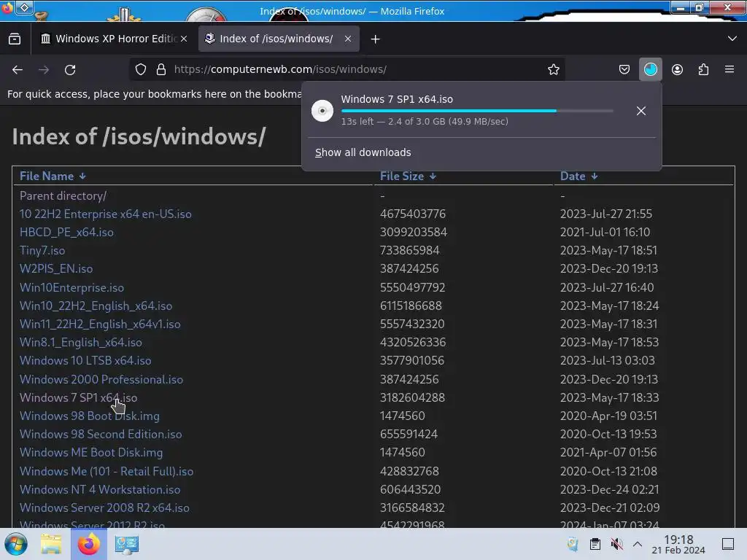This screenshot has height=560, width=747.
Task: Open the extensions puzzle icon
Action: pos(703,69)
